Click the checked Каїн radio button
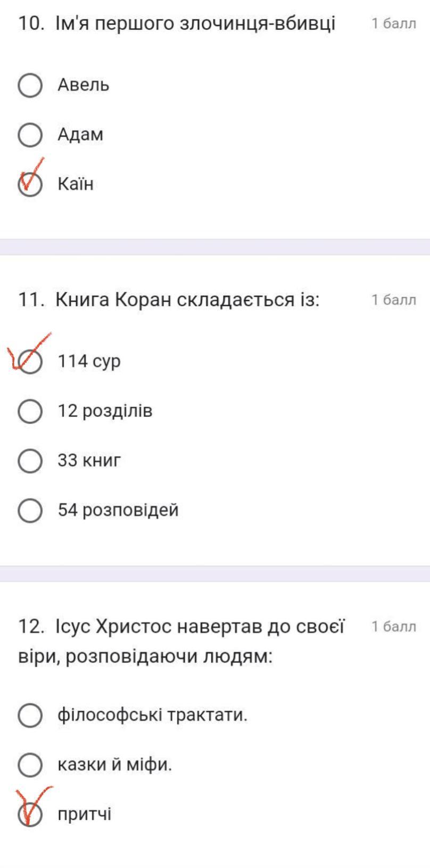The width and height of the screenshot is (430, 868). [x=30, y=184]
